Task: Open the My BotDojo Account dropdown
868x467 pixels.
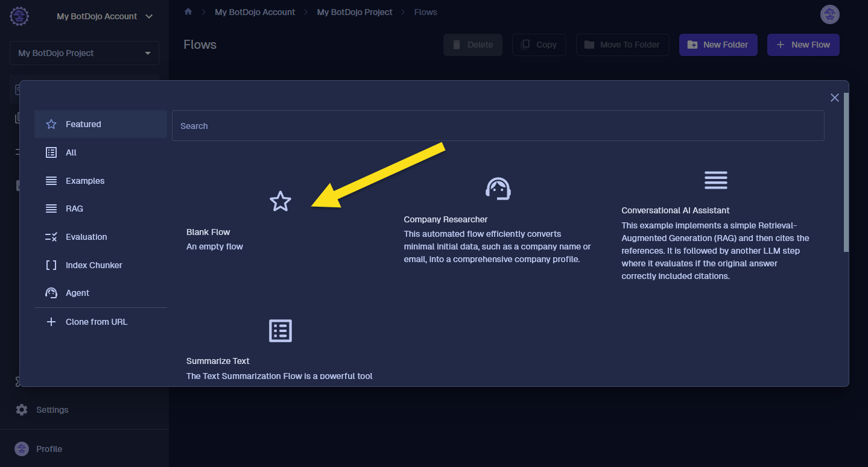Action: coord(105,16)
